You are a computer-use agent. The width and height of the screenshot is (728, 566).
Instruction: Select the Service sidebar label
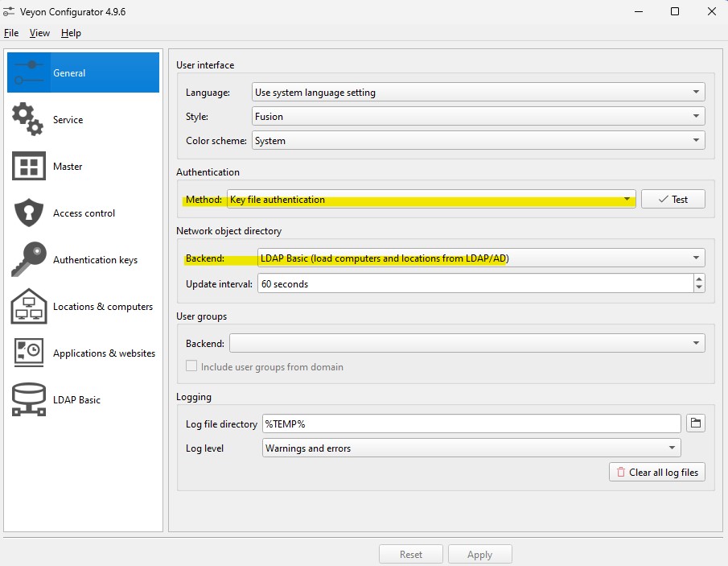click(x=68, y=119)
